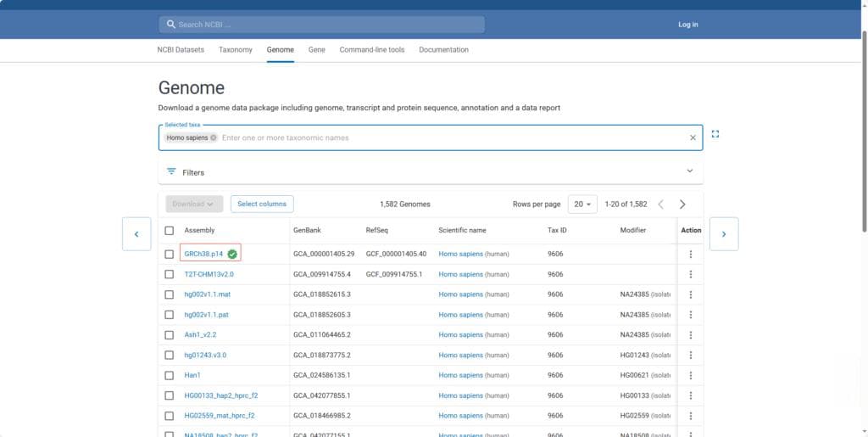868x437 pixels.
Task: Click GenBank cell GCA_024586135.1
Action: coord(322,376)
